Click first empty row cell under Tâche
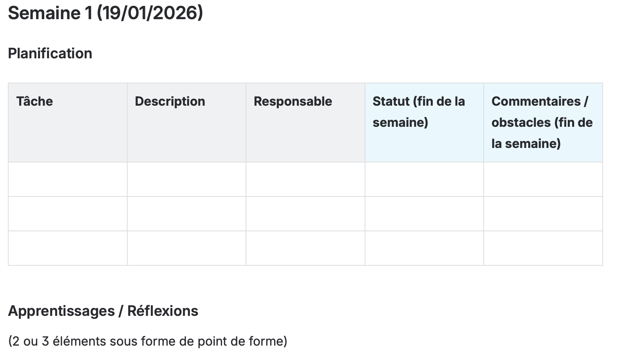Image resolution: width=618 pixels, height=364 pixels. [x=68, y=179]
